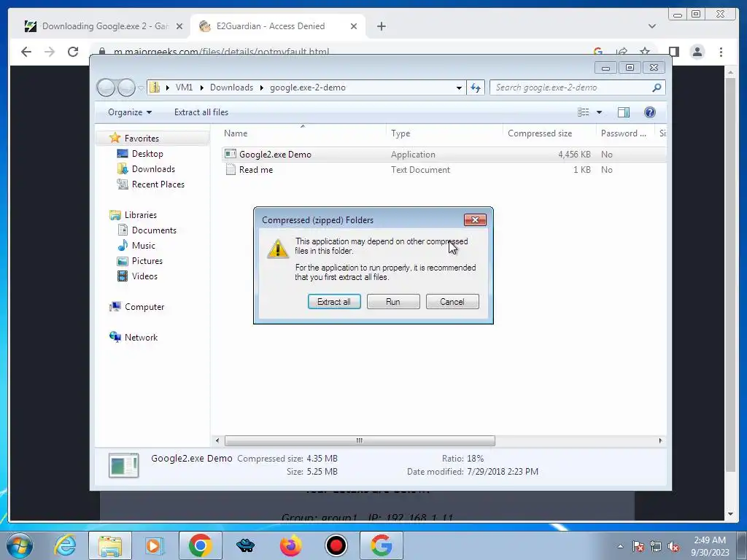747x560 pixels.
Task: Open Videos library
Action: pos(144,276)
